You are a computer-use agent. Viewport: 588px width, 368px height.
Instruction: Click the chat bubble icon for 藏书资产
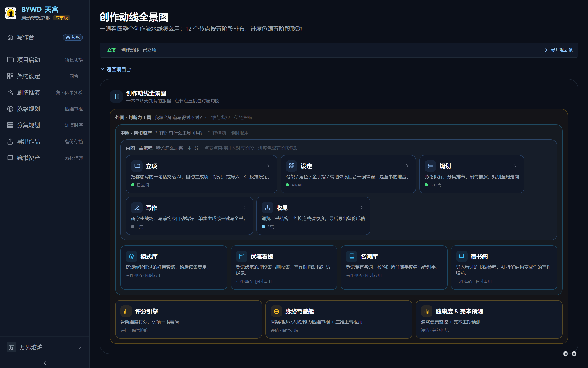pyautogui.click(x=10, y=158)
